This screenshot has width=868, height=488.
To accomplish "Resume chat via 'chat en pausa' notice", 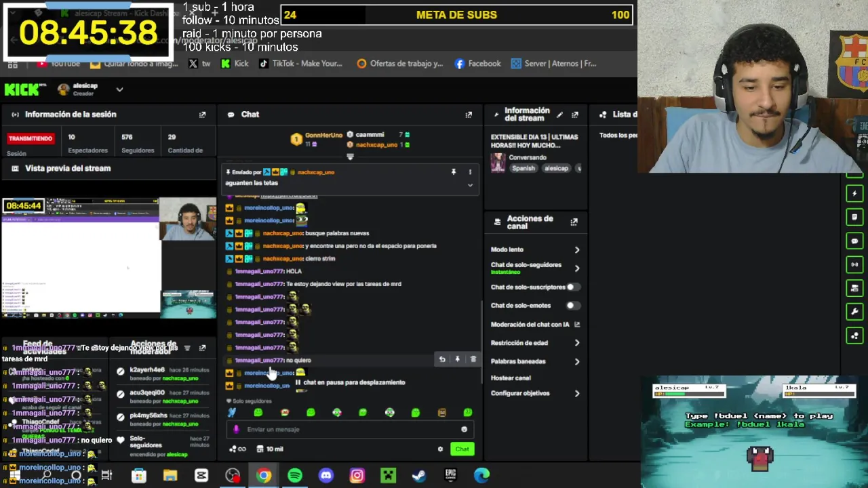I will 350,382.
